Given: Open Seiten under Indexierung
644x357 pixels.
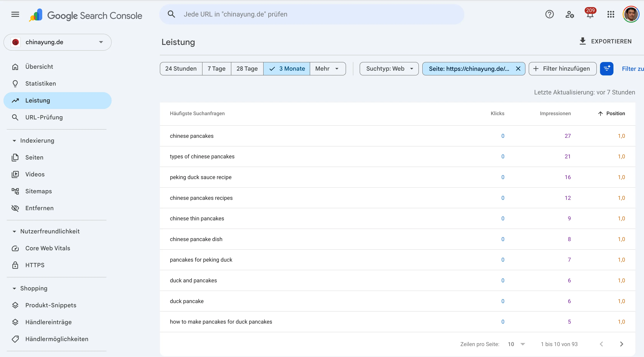Looking at the screenshot, I should point(57,157).
